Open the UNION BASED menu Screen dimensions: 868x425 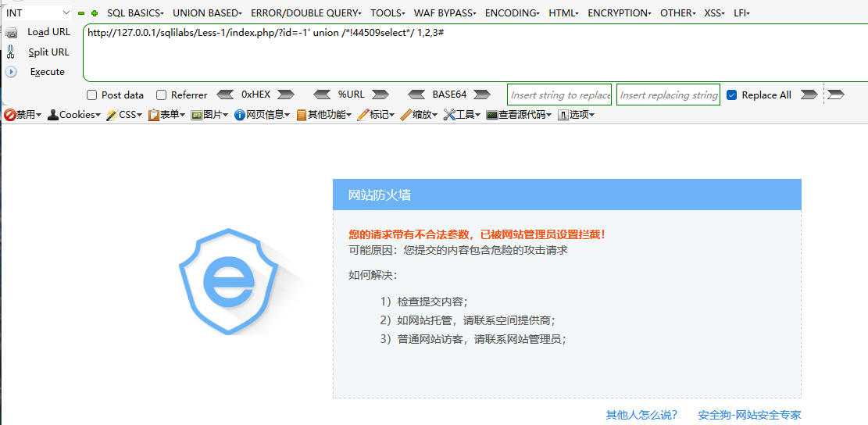(208, 13)
